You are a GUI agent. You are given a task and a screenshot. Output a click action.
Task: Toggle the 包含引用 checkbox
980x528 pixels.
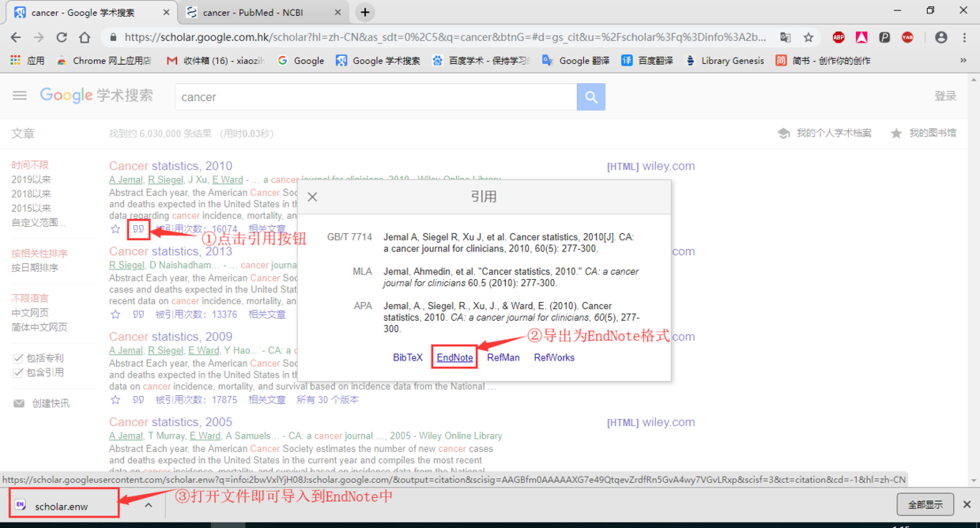pyautogui.click(x=18, y=372)
